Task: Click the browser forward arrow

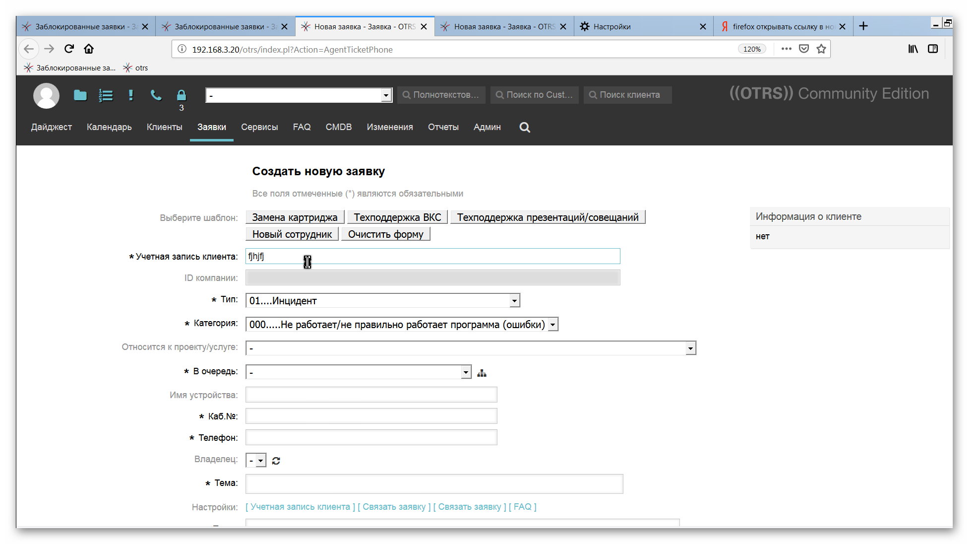Action: [x=49, y=49]
